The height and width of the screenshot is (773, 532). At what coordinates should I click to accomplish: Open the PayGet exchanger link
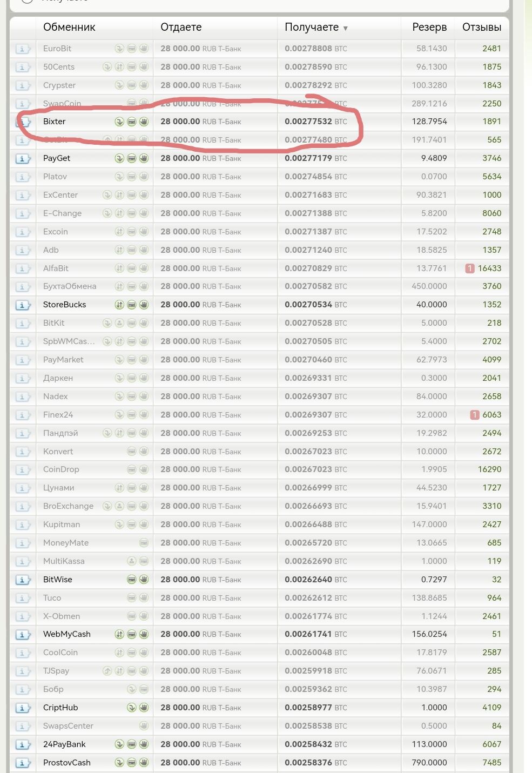[x=57, y=158]
